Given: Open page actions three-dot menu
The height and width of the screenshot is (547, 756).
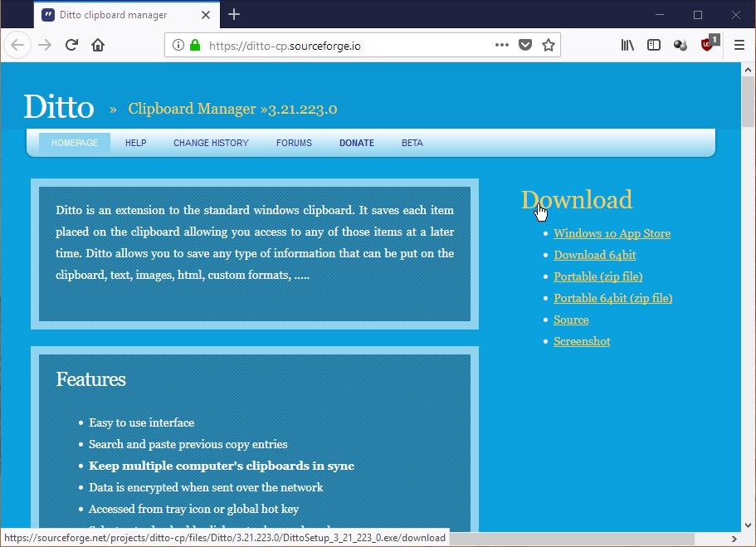Looking at the screenshot, I should point(502,45).
